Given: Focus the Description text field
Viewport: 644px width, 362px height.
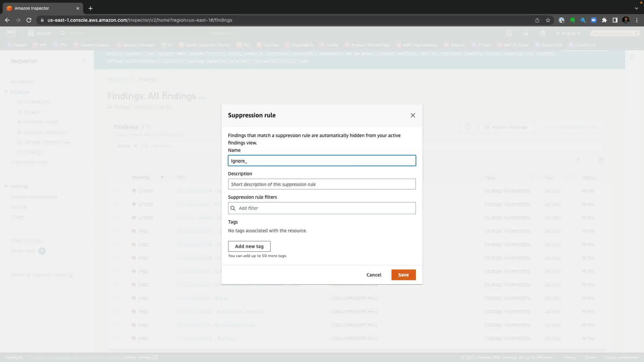Looking at the screenshot, I should [x=322, y=184].
